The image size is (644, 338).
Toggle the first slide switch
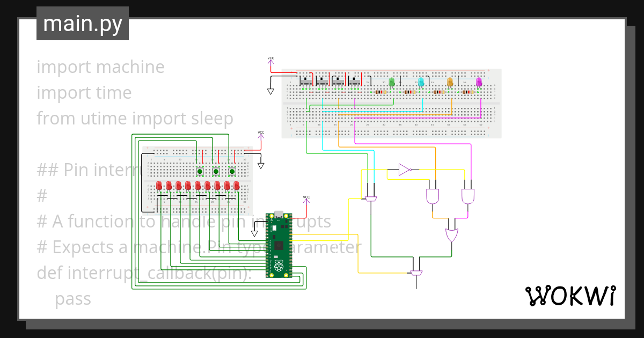click(x=305, y=81)
